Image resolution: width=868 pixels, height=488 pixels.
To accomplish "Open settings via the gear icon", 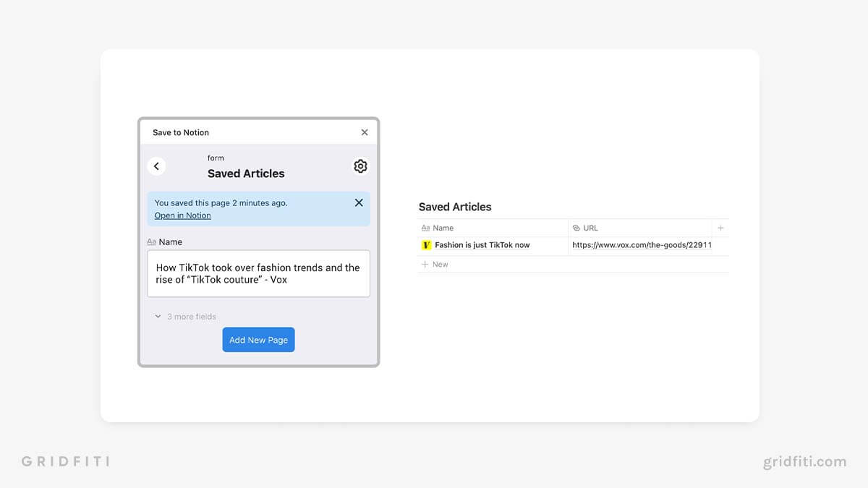I will (x=360, y=166).
